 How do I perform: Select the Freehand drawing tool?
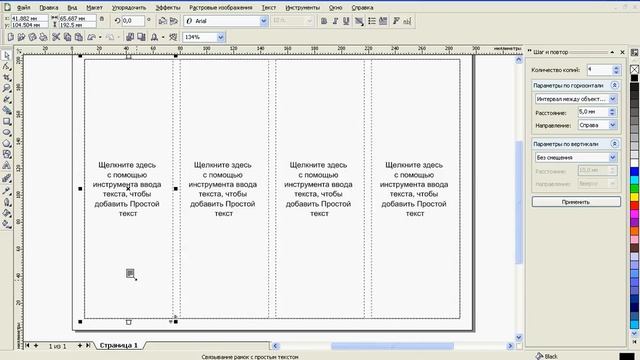7,100
